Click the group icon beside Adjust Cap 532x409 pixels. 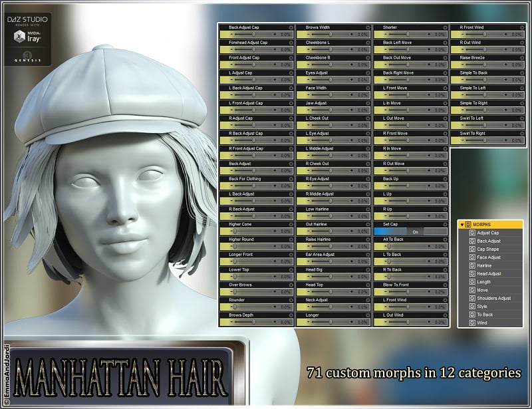(x=472, y=233)
